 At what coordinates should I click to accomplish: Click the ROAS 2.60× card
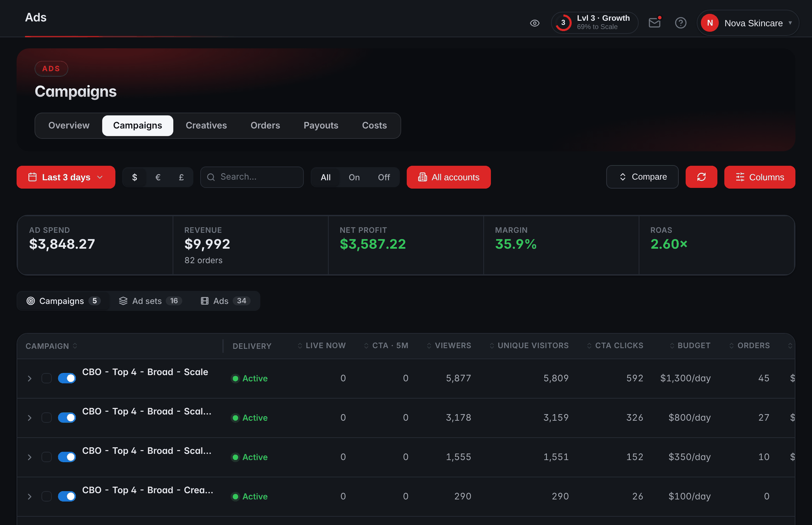(716, 245)
